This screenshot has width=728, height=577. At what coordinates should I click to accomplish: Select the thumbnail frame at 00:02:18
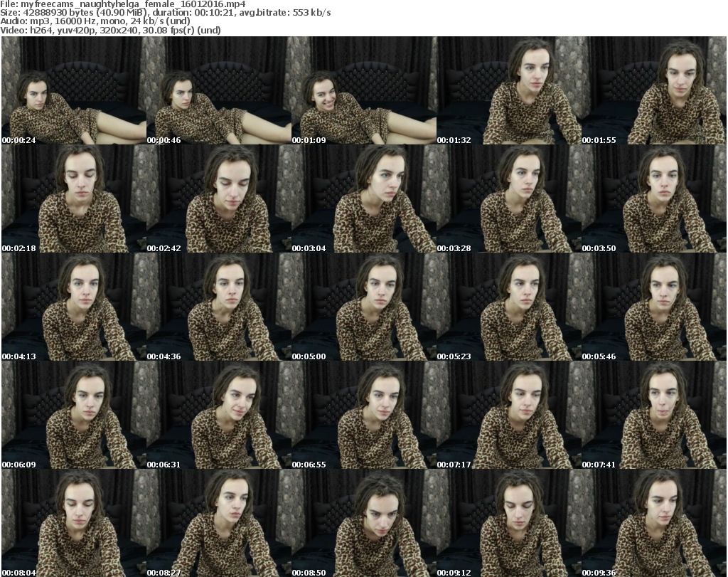pos(74,198)
